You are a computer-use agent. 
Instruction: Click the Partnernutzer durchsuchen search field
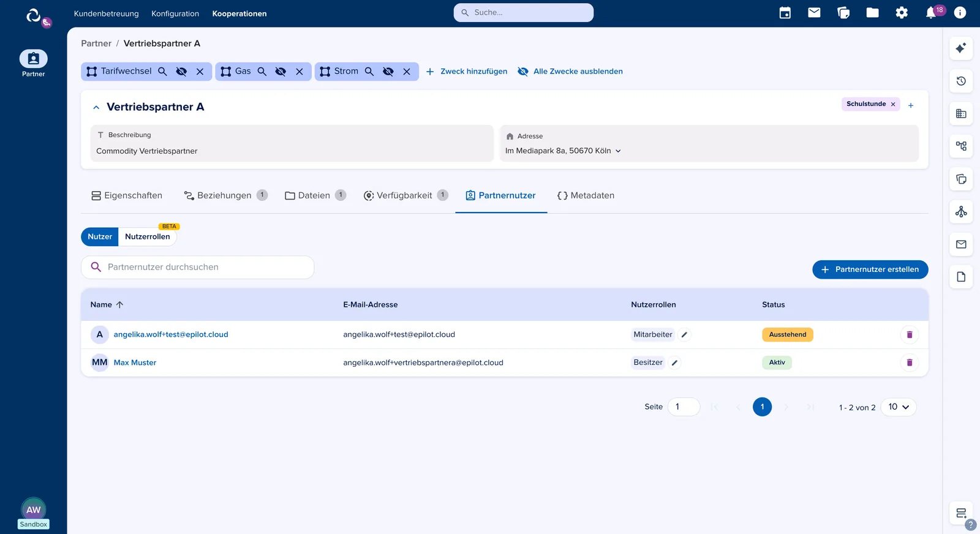198,268
